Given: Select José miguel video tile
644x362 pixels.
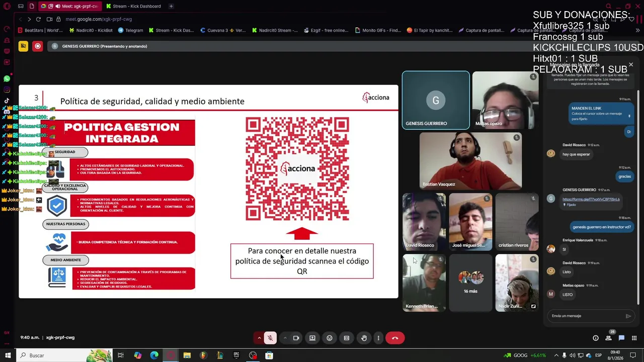Looking at the screenshot, I should (470, 222).
